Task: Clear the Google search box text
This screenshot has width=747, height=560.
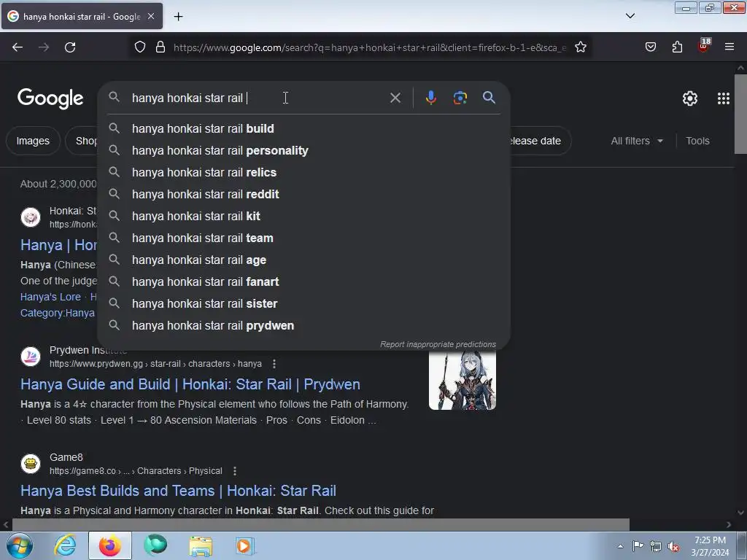Action: [x=395, y=98]
